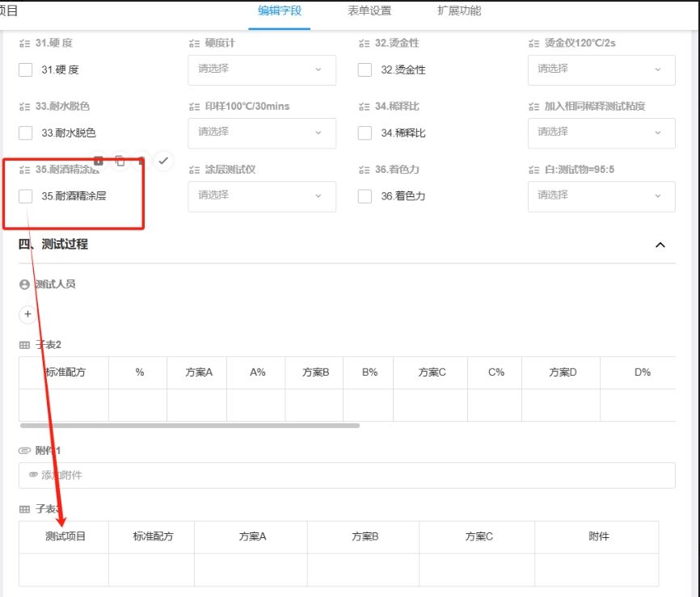700x597 pixels.
Task: Open the 硬度计 dropdown
Action: coord(262,69)
